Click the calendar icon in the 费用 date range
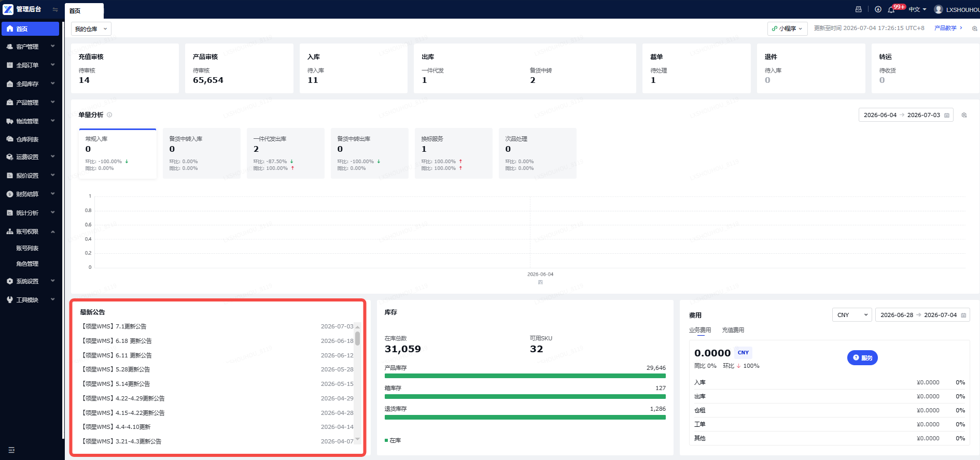 coord(963,315)
